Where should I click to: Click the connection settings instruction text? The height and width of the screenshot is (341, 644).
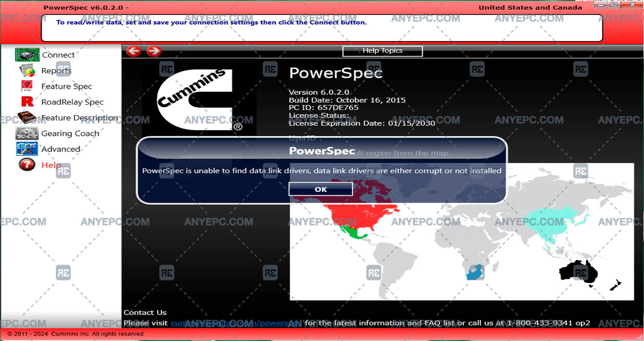click(211, 22)
